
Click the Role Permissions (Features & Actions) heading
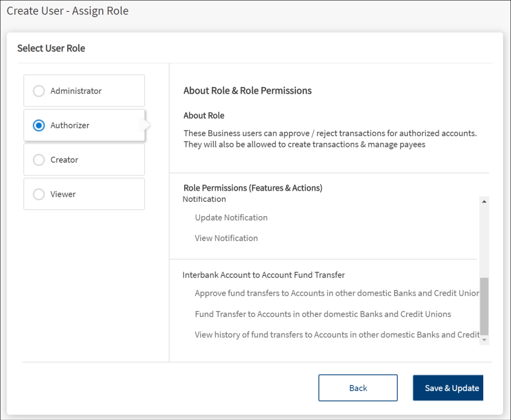point(253,188)
